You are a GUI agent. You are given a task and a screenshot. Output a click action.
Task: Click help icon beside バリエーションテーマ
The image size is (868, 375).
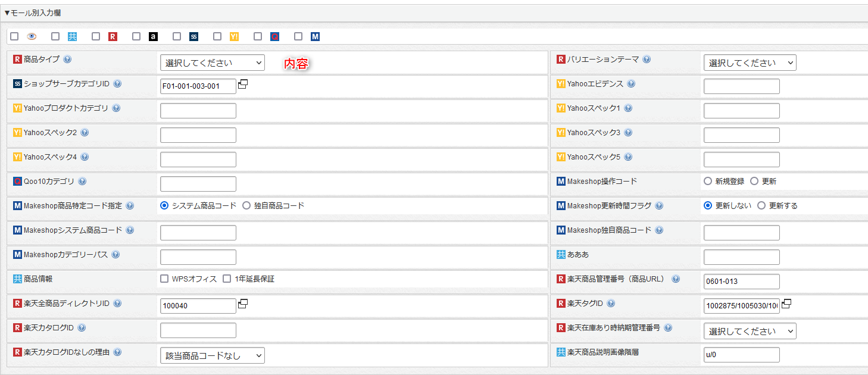point(647,60)
